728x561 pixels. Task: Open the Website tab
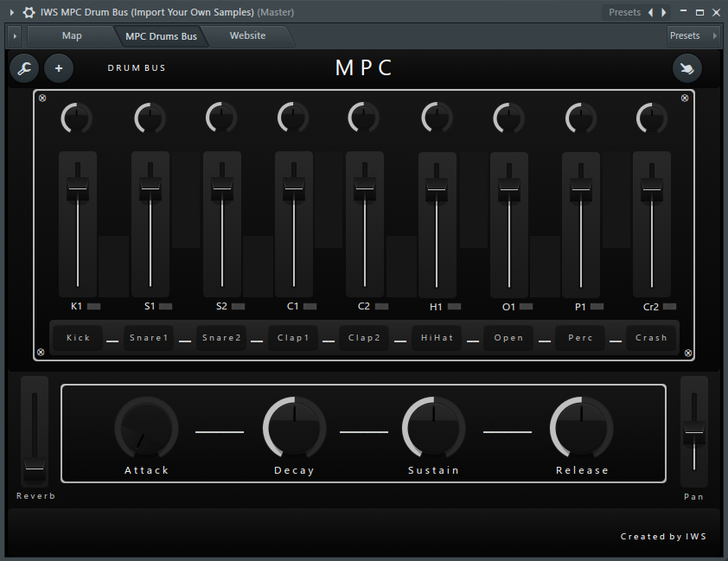point(248,35)
